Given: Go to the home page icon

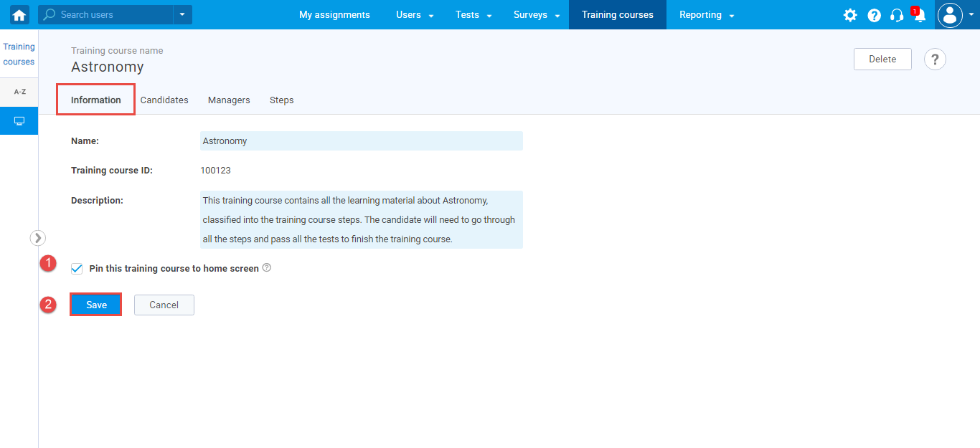Looking at the screenshot, I should 19,14.
